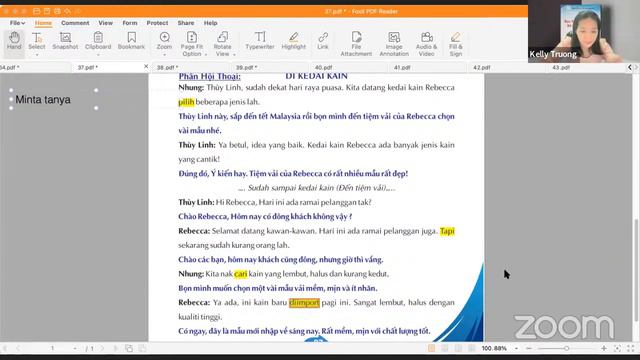Zoom out with the minus button
Image resolution: width=640 pixels, height=360 pixels.
pyautogui.click(x=529, y=348)
